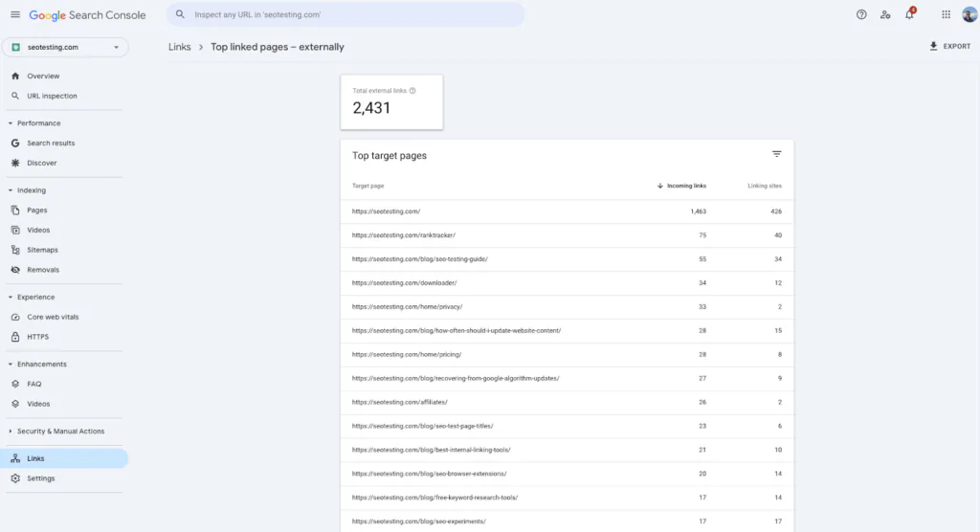Select the best-internal-linking-tools row
Viewport: 980px width, 532px height.
pyautogui.click(x=567, y=450)
